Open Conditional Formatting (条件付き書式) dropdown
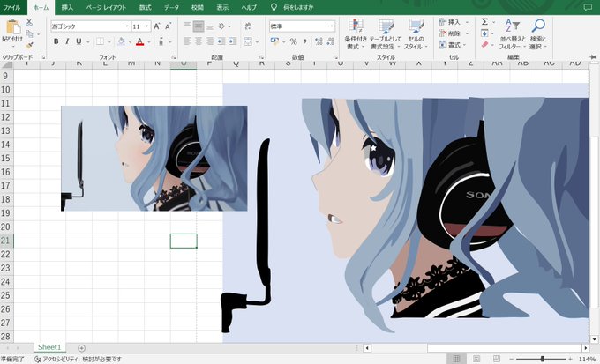This screenshot has width=600, height=364. click(x=356, y=34)
